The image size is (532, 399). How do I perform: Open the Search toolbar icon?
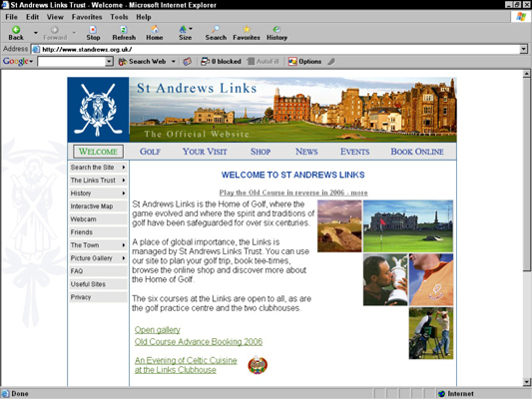point(216,30)
